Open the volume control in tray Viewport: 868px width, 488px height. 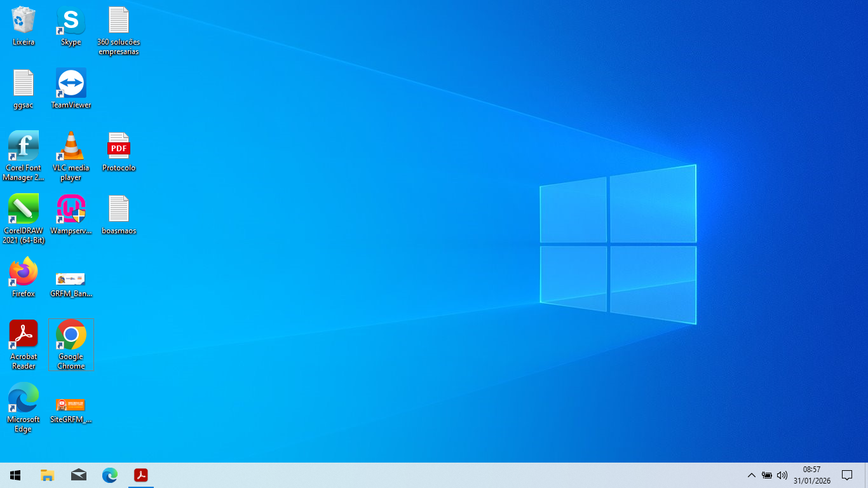click(782, 475)
